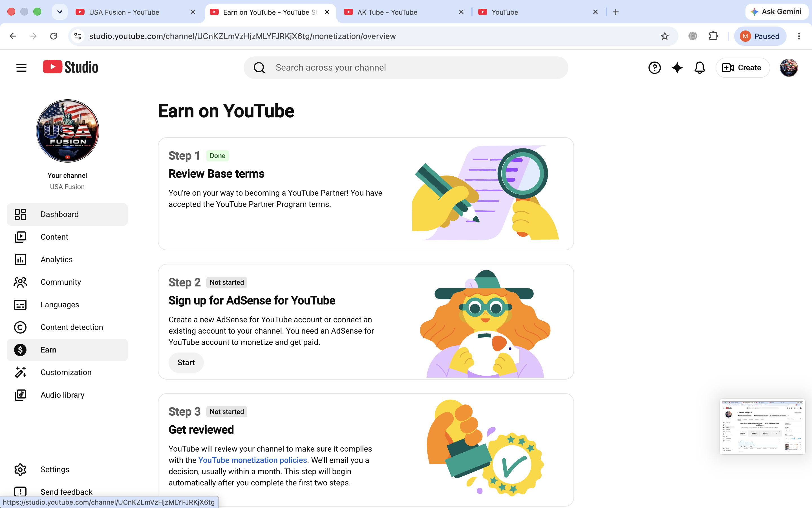The image size is (812, 508).
Task: Click the Step 2 Not started badge
Action: pyautogui.click(x=227, y=282)
